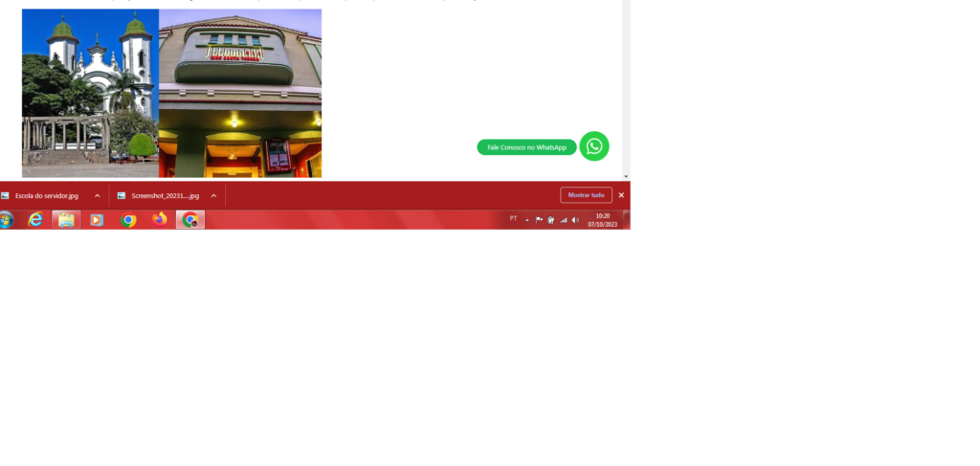This screenshot has width=980, height=466.
Task: Launch Google Chrome from the taskbar
Action: (x=128, y=220)
